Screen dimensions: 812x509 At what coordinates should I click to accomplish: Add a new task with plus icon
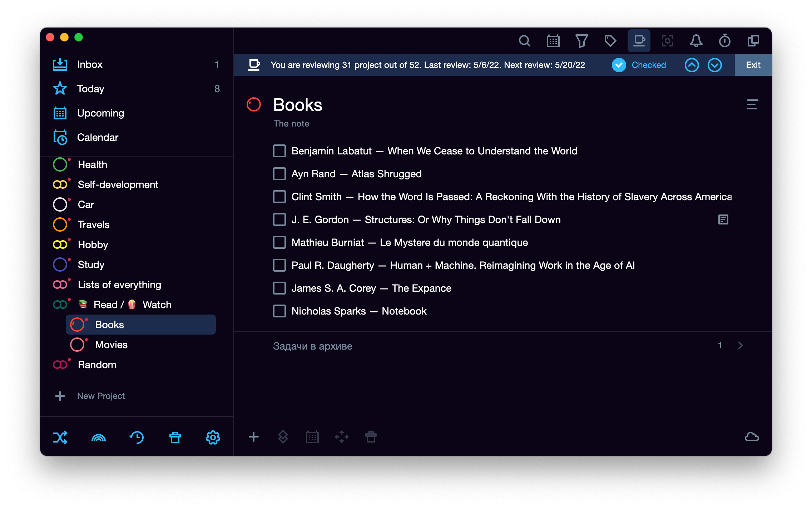[x=254, y=437]
